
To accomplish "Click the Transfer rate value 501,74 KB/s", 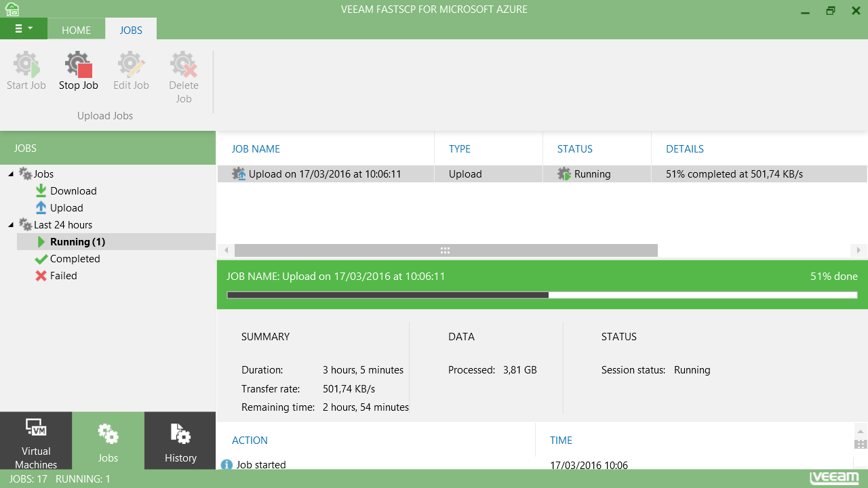I will [349, 389].
